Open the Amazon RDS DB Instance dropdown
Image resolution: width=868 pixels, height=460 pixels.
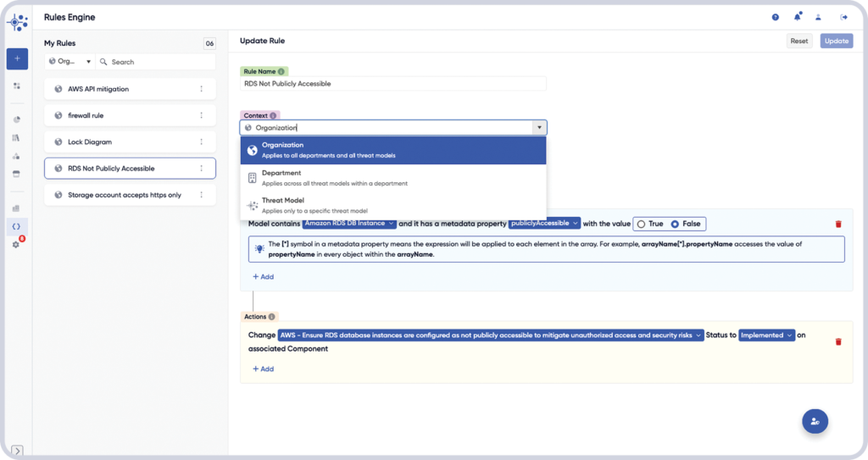(349, 224)
